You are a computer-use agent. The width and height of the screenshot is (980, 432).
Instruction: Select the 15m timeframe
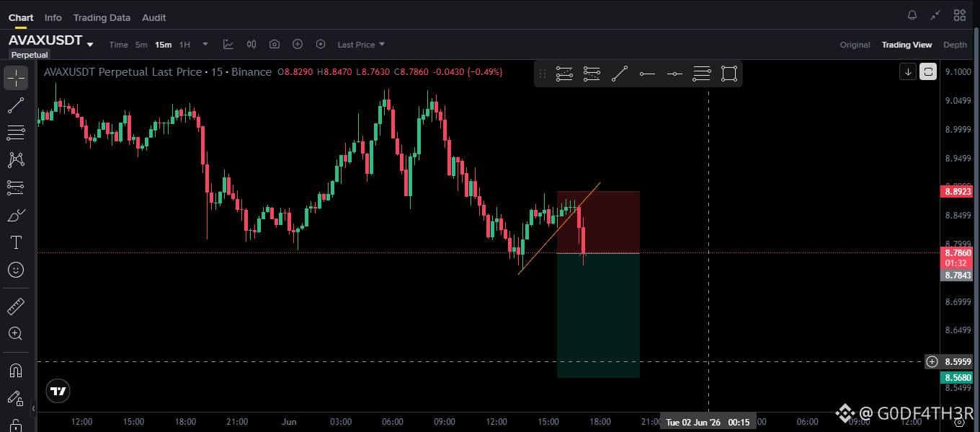(x=163, y=45)
